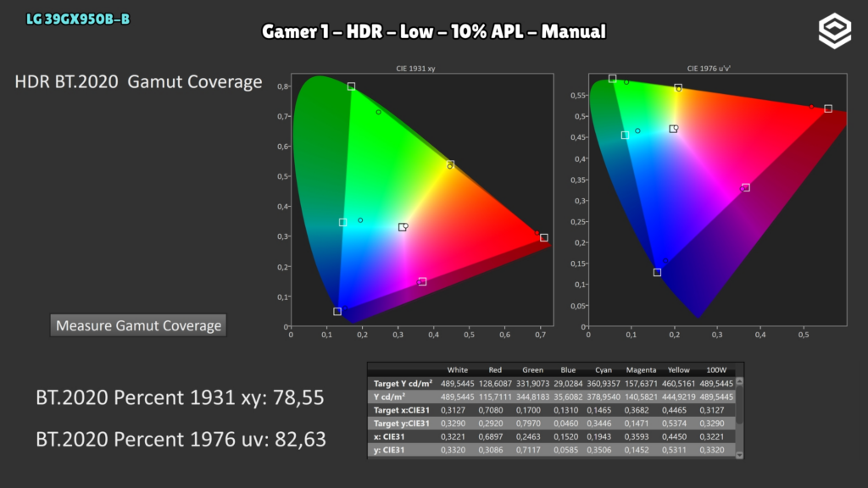Select the Cyan column header
The height and width of the screenshot is (488, 868).
tap(604, 370)
